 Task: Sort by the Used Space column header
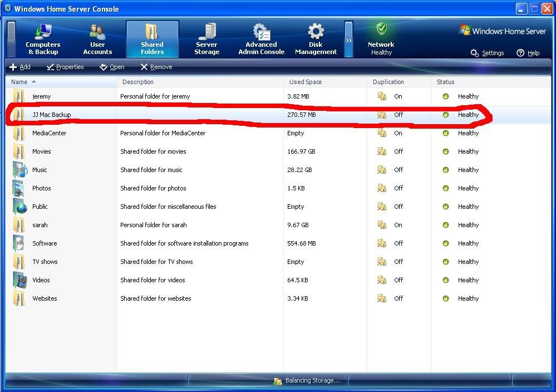(x=325, y=82)
